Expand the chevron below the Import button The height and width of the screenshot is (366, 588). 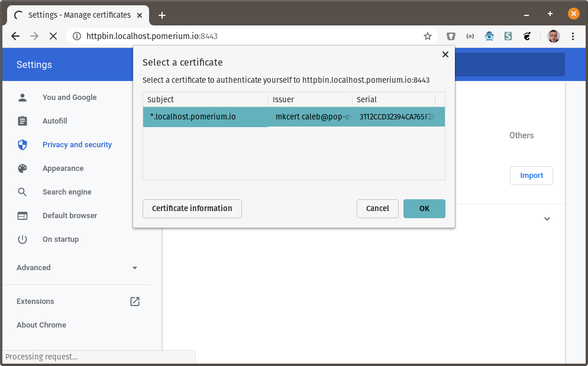click(547, 219)
